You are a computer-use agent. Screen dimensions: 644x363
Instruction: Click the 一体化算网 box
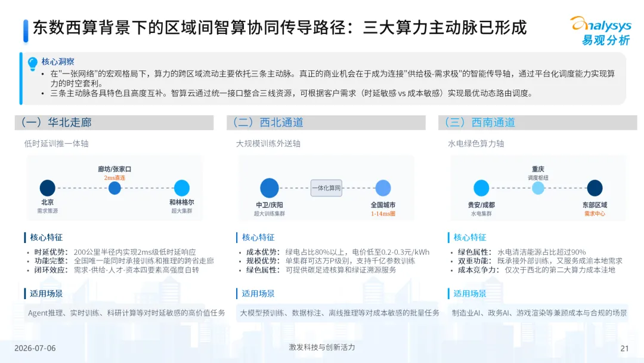[326, 188]
